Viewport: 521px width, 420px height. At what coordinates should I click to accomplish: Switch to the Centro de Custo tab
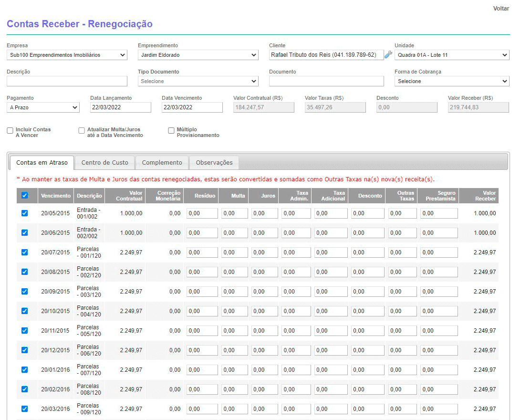104,163
